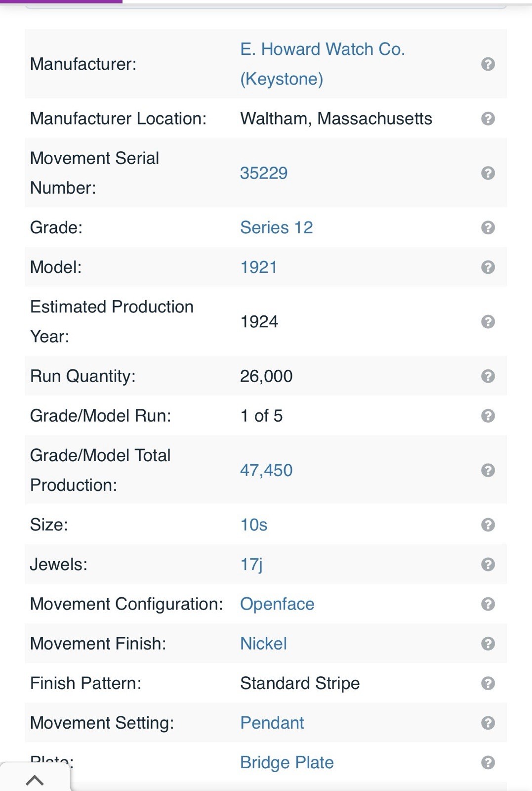Click the Jewels row help icon
Screen dimensions: 532x791
tap(488, 564)
